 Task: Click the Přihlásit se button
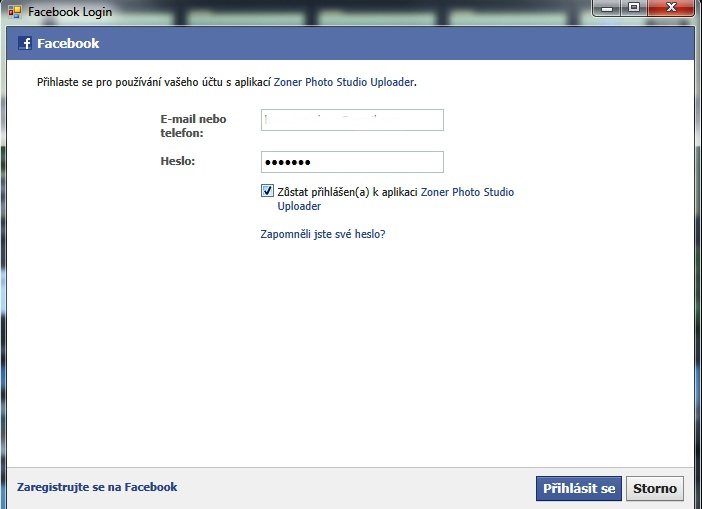tap(579, 488)
